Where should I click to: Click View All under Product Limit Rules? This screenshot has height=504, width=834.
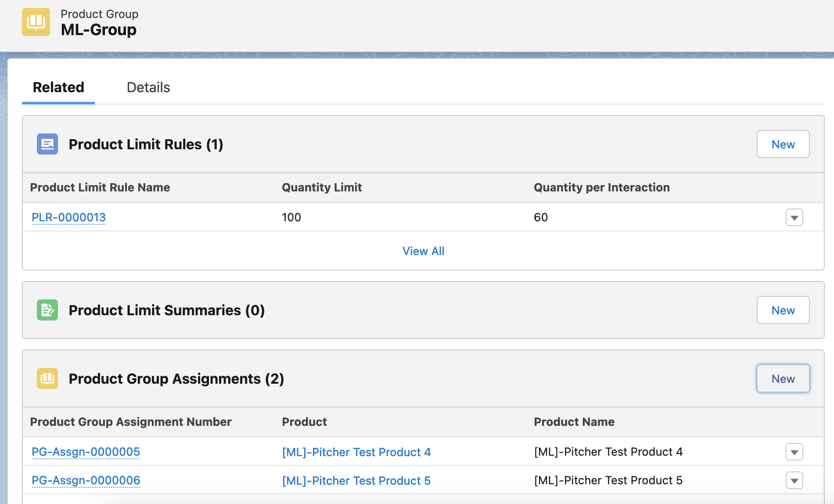(x=423, y=251)
